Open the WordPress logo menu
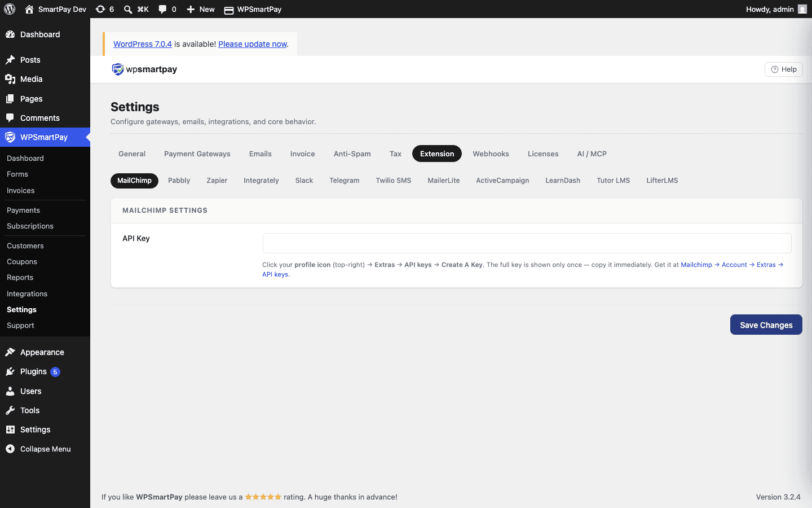 tap(10, 9)
